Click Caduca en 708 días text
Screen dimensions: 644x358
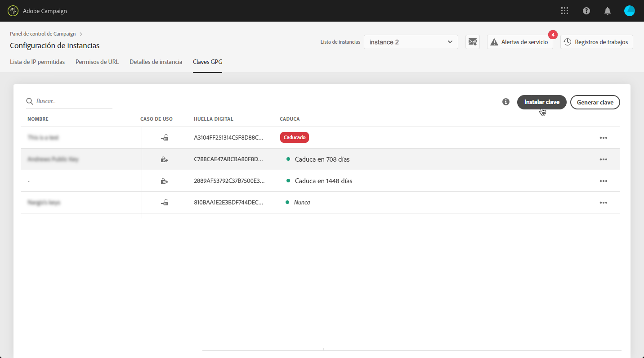[x=322, y=159]
